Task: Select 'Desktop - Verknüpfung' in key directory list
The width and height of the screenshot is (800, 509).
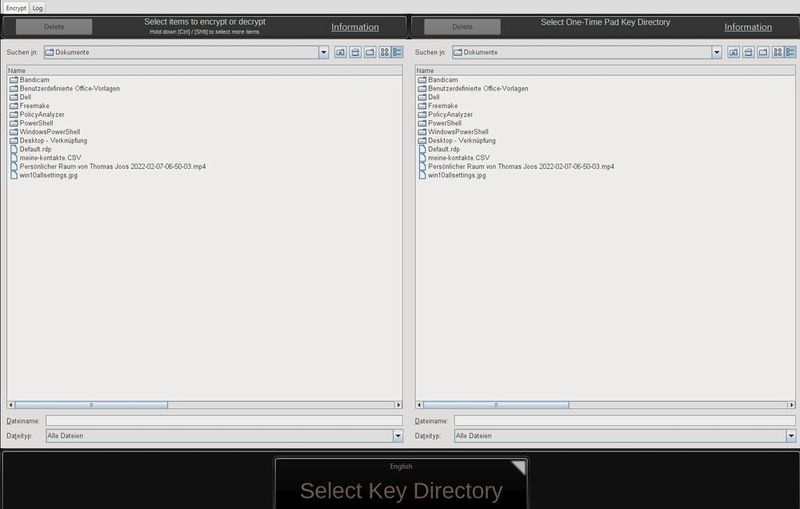Action: [x=457, y=140]
